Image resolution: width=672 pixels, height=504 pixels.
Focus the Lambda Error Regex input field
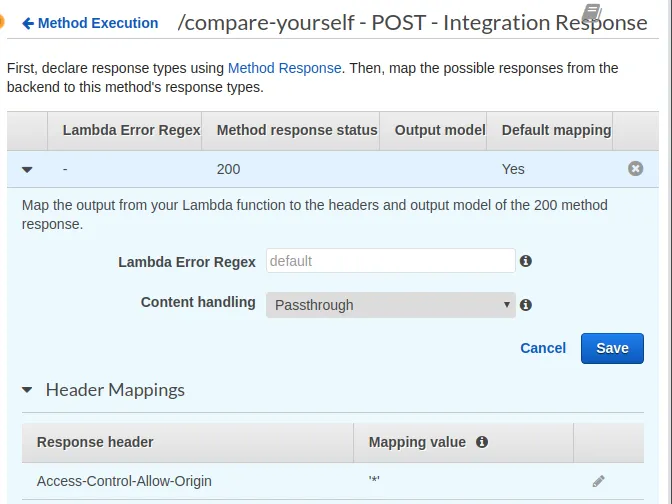[390, 261]
